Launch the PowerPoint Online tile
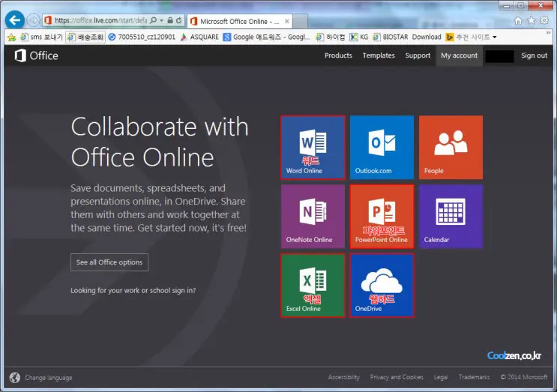The width and height of the screenshot is (557, 392). 382,216
